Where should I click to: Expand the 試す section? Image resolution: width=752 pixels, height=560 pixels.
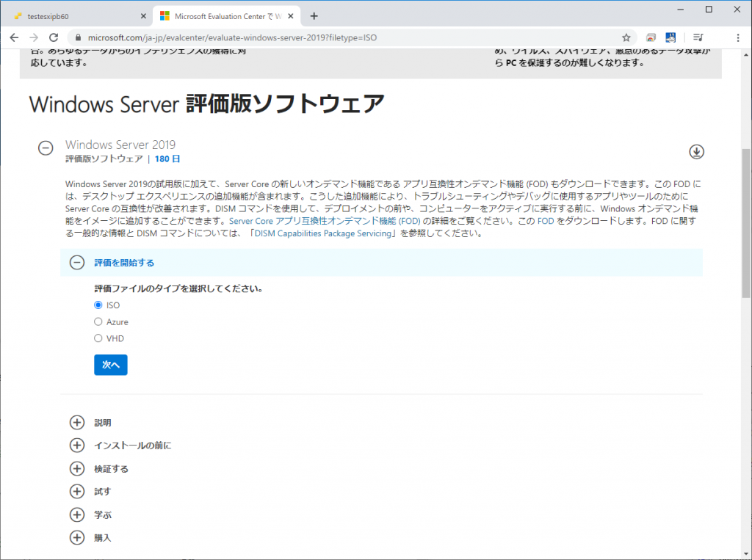pyautogui.click(x=76, y=492)
